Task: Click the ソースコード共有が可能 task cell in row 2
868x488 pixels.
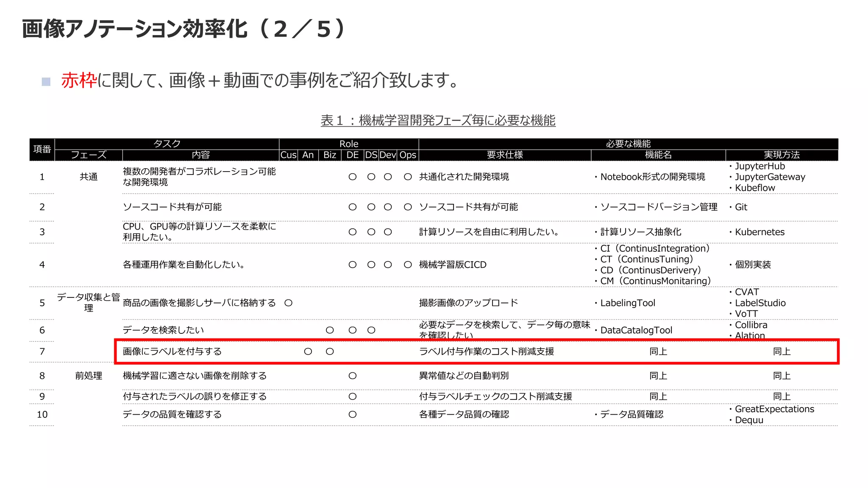Action: click(172, 207)
